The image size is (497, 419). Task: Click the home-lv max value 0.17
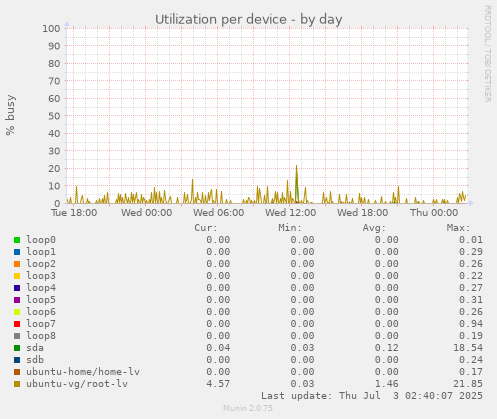point(471,372)
